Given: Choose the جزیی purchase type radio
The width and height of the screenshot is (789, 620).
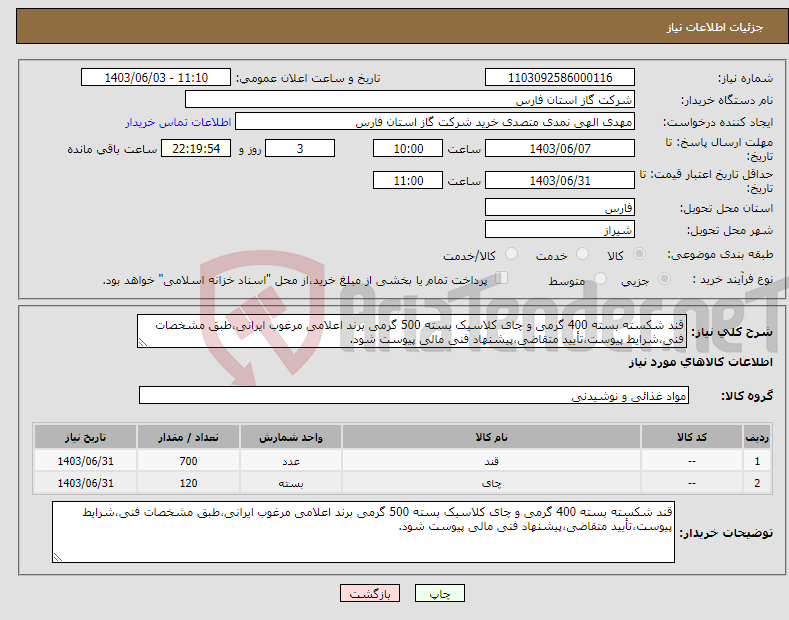Looking at the screenshot, I should pyautogui.click(x=664, y=279).
